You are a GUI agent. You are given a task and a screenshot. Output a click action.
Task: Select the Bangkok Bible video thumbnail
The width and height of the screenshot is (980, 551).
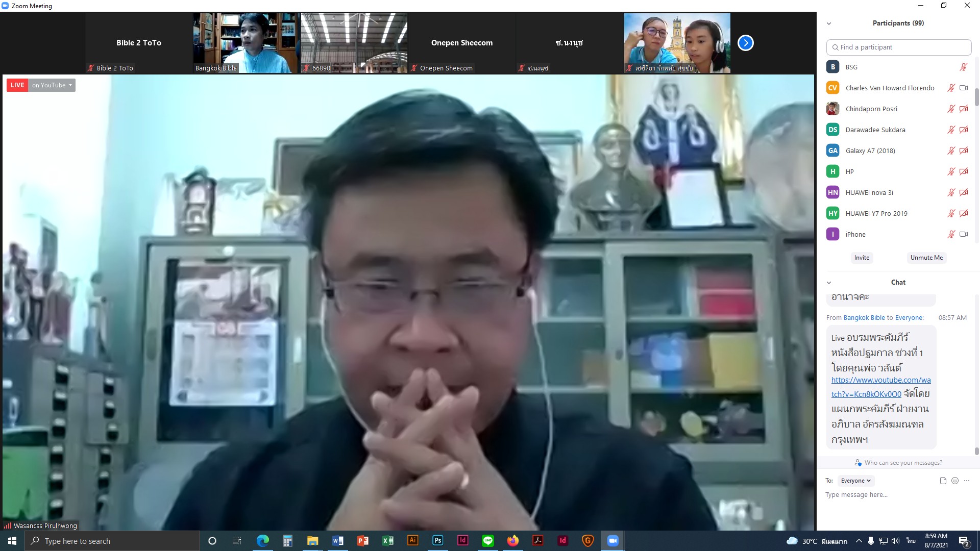[x=246, y=43]
